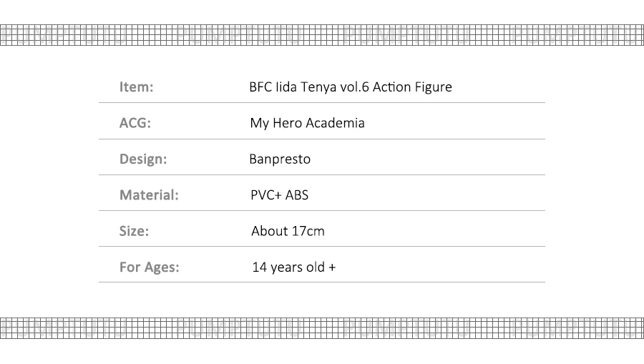
Task: Click the "ACG:" label
Action: (x=135, y=123)
